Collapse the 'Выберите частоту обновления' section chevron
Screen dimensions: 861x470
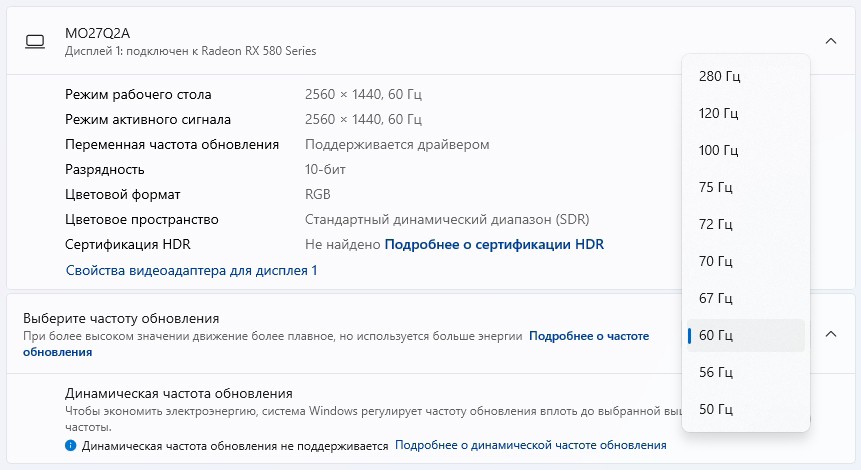pos(830,334)
